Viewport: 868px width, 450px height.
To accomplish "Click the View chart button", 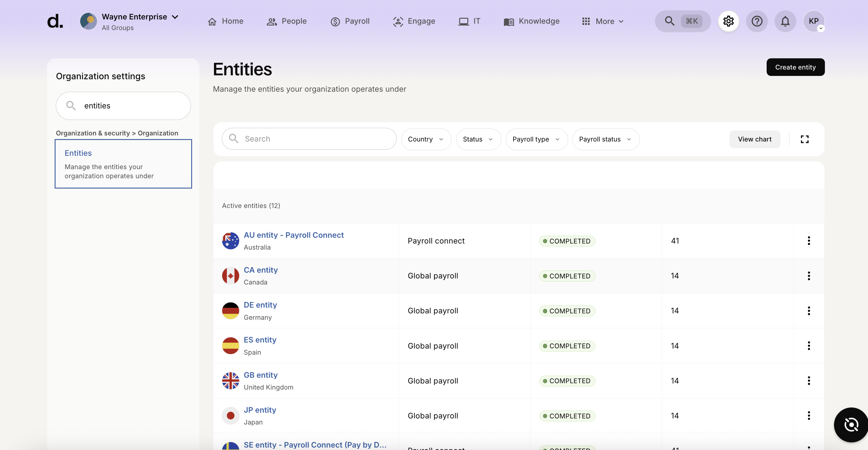I will pos(754,139).
